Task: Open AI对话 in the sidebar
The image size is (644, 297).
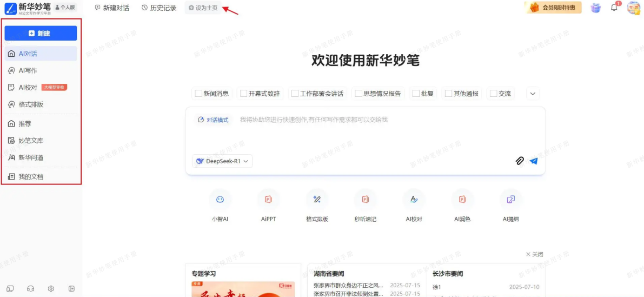Action: pos(41,54)
